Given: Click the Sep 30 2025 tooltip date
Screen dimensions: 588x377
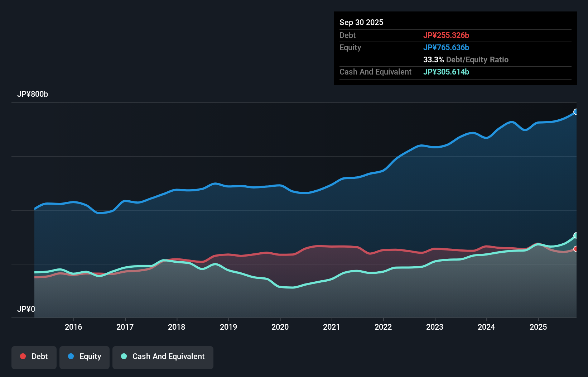Looking at the screenshot, I should (x=361, y=22).
